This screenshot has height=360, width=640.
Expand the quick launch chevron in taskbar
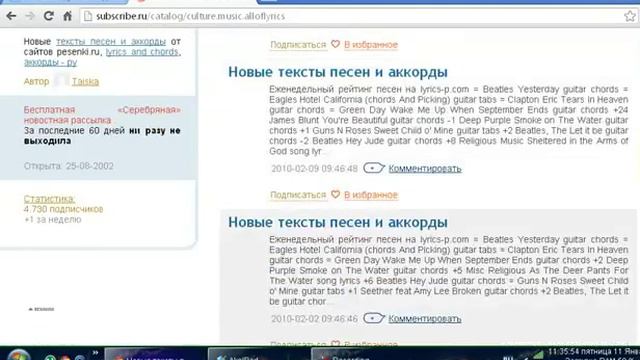pos(95,353)
